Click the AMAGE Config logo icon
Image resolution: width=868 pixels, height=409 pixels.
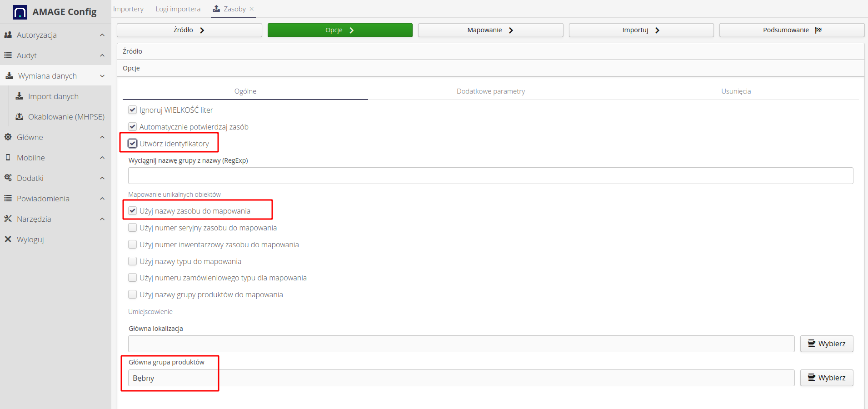point(20,12)
